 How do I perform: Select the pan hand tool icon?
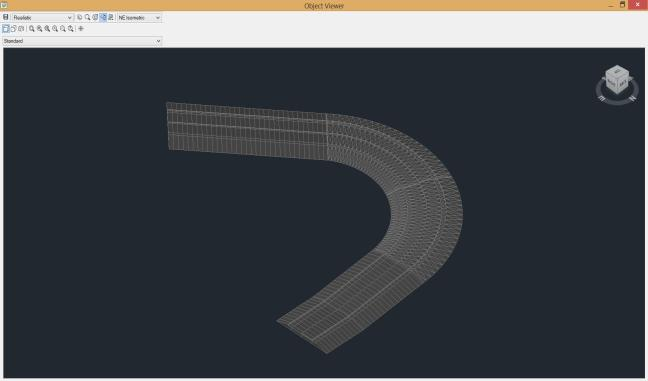[79, 17]
